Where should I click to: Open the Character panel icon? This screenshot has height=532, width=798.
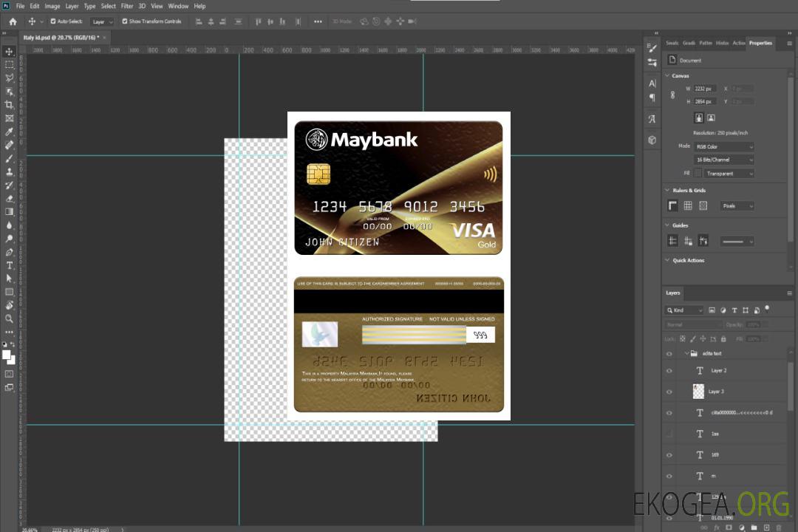point(652,83)
